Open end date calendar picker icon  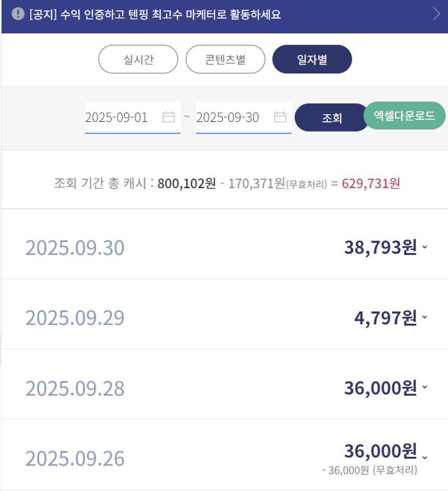pyautogui.click(x=280, y=117)
